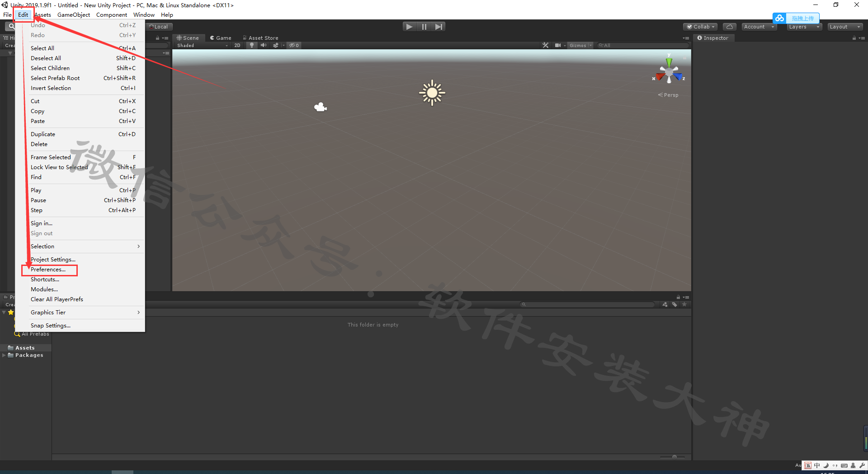Click the red X axis cone of the orientation gizmo
Screen dimensions: 868x474
660,77
